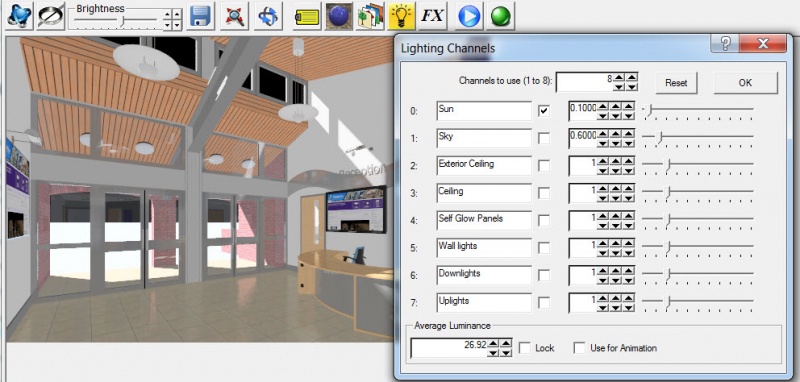Open the blue sphere materials tool

coord(338,16)
